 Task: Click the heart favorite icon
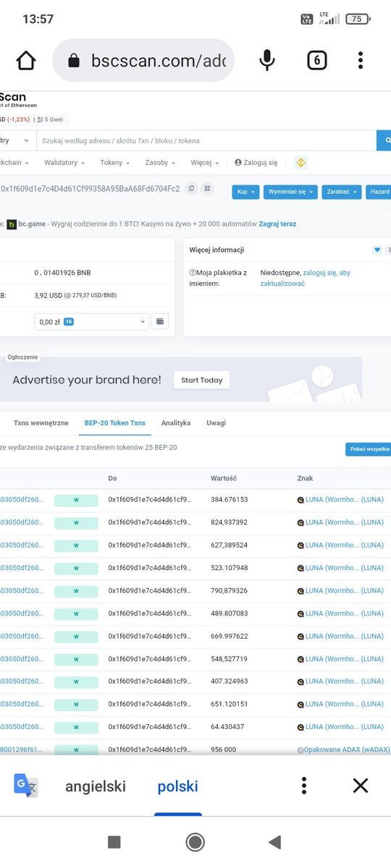[377, 250]
